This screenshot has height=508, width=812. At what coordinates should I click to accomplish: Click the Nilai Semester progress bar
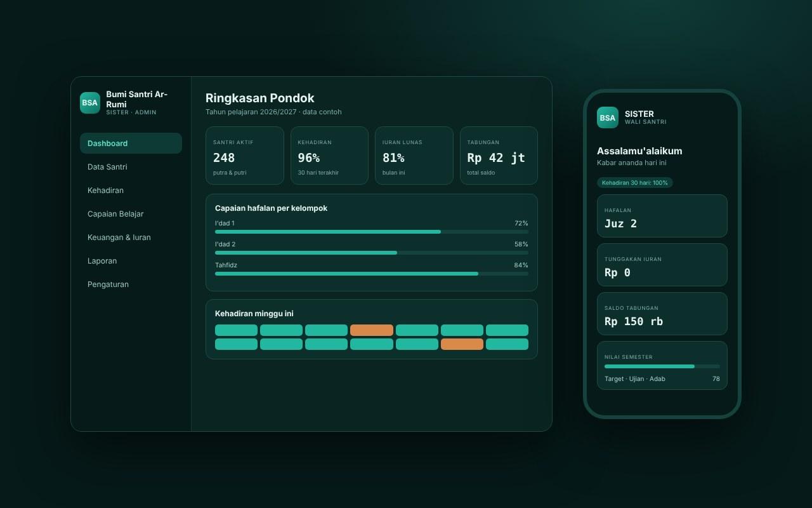[x=662, y=366]
